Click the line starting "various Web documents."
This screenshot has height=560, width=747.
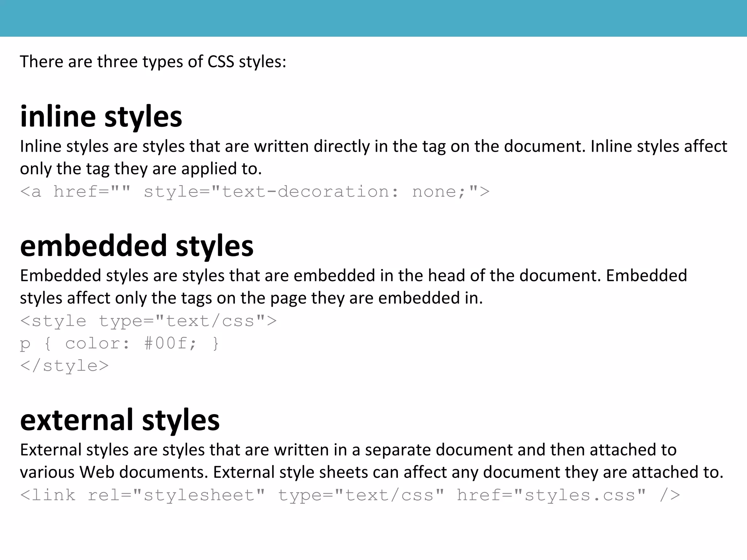(372, 472)
